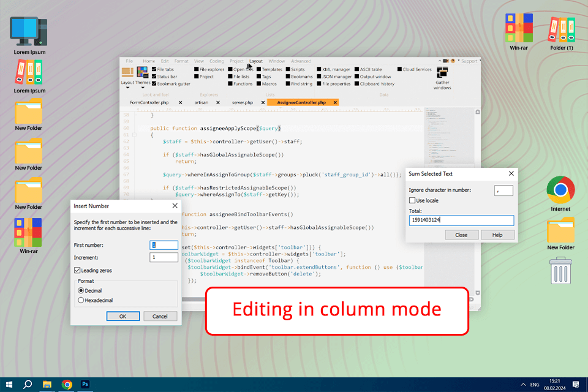Uncheck Leading zeros in Insert Number
This screenshot has width=588, height=392.
[77, 270]
